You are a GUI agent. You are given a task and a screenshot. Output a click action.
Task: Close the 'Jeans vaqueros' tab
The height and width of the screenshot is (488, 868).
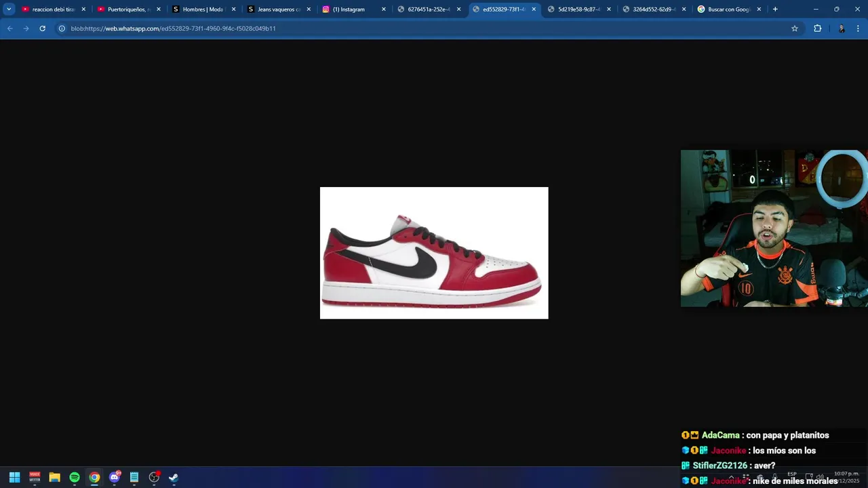[x=309, y=9]
